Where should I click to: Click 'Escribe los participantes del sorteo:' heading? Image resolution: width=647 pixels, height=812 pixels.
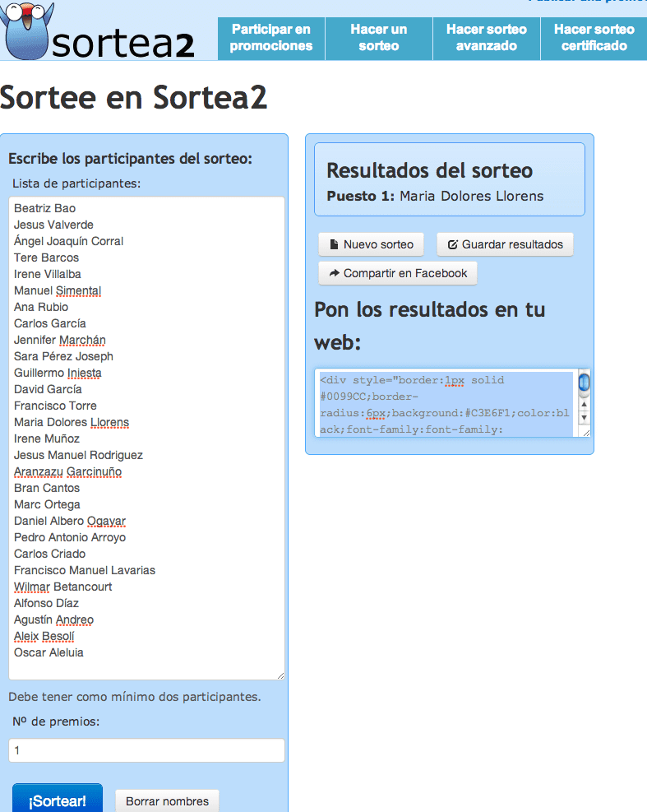(131, 159)
